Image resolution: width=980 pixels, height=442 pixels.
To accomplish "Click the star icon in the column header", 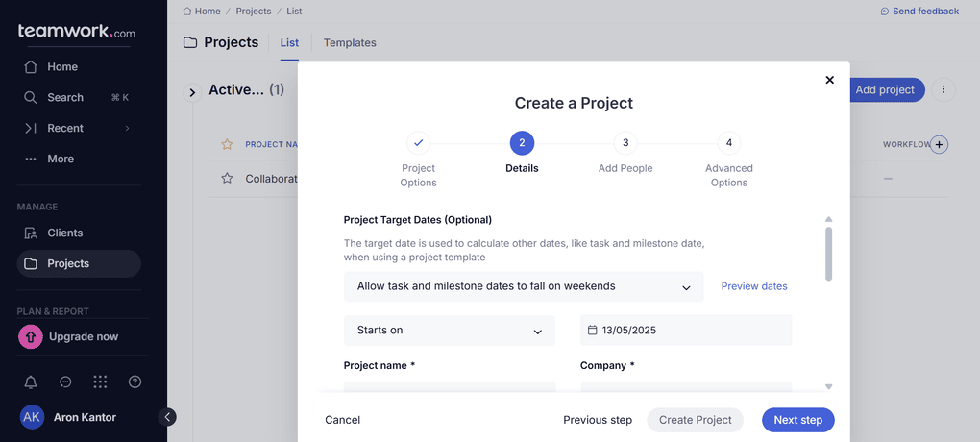I will click(x=227, y=144).
